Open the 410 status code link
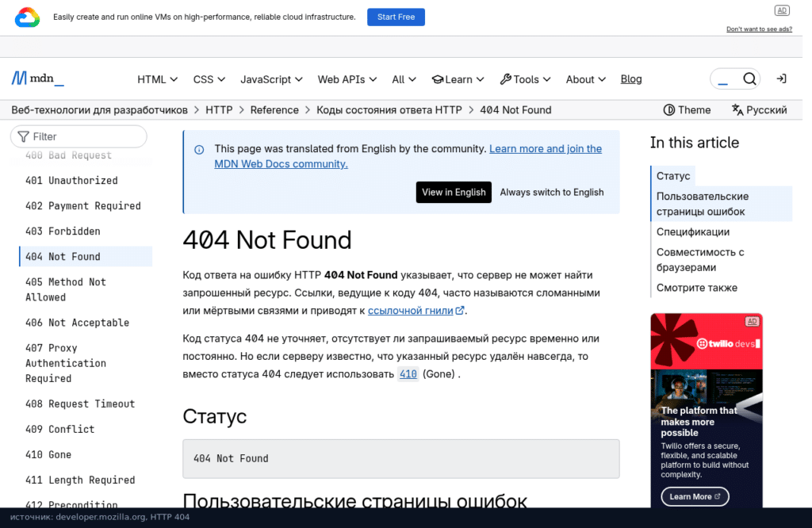 pos(408,373)
